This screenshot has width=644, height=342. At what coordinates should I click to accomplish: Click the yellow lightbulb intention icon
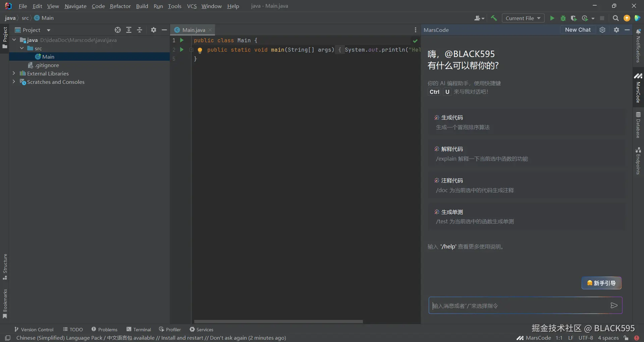[200, 50]
